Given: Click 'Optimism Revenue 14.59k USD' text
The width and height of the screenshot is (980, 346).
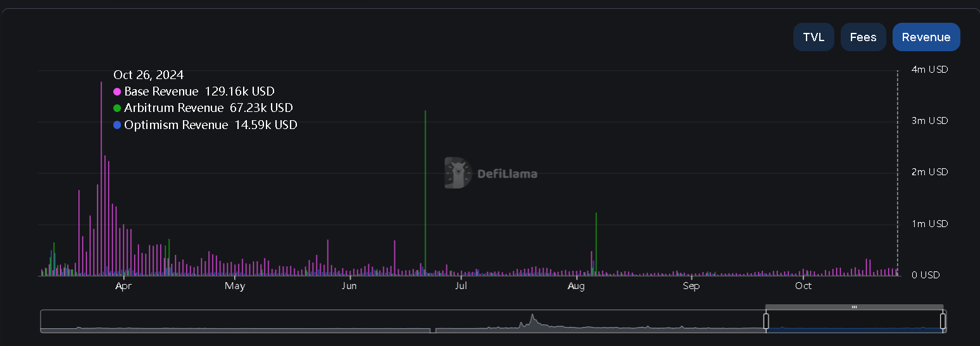Looking at the screenshot, I should click(211, 125).
